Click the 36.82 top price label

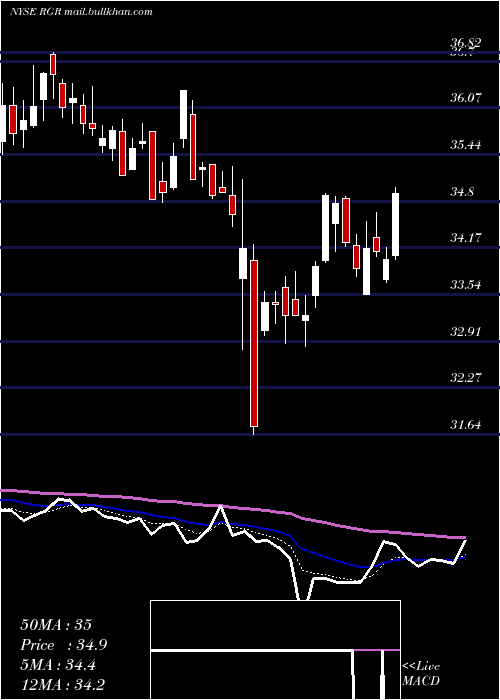pos(466,43)
